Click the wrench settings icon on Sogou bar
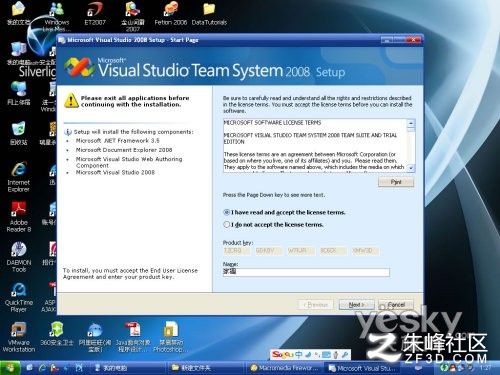 tap(345, 355)
